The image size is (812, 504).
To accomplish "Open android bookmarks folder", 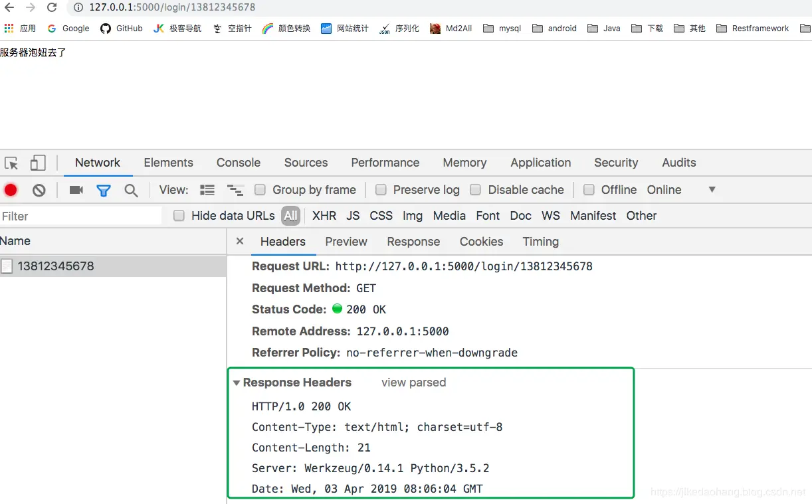I will (x=554, y=29).
